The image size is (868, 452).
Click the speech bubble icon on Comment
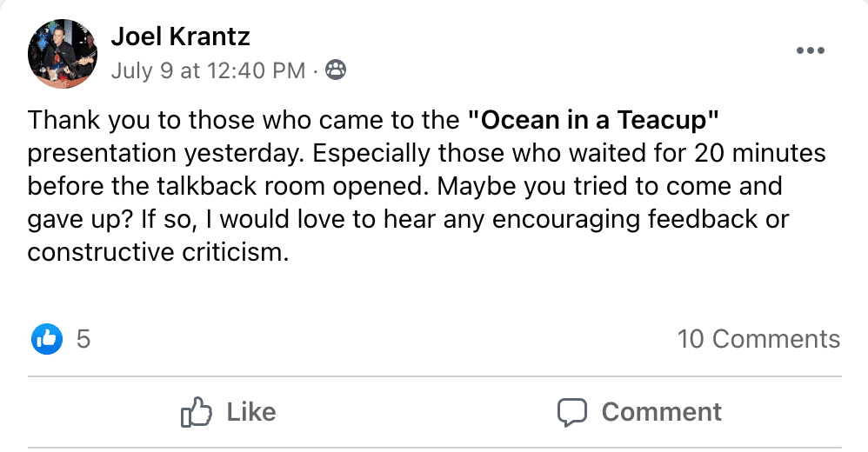[x=573, y=411]
